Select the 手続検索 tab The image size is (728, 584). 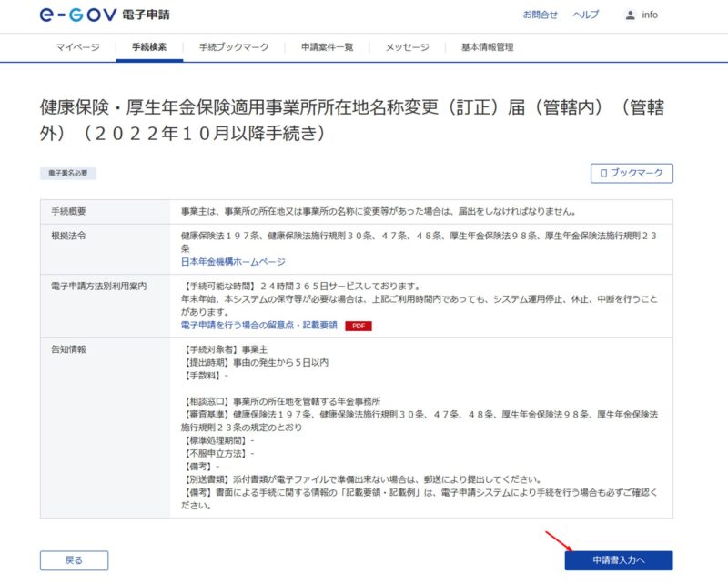click(x=149, y=47)
